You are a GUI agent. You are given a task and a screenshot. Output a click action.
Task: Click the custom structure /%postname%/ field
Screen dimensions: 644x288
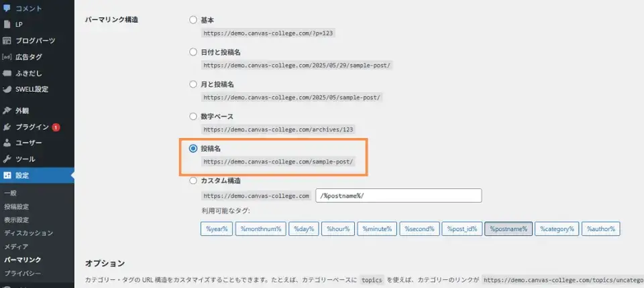398,196
